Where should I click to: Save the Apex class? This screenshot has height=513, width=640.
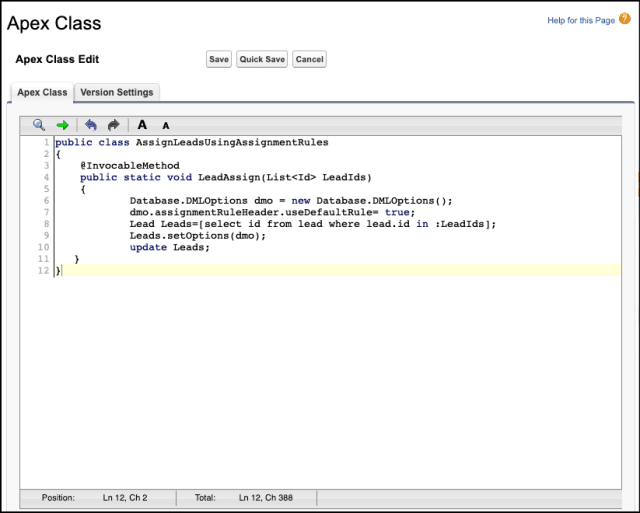(x=219, y=59)
